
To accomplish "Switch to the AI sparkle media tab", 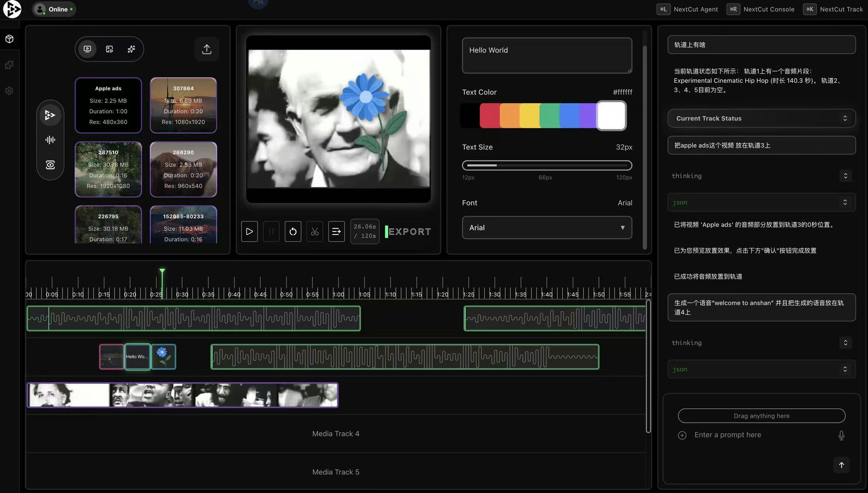I will click(131, 49).
